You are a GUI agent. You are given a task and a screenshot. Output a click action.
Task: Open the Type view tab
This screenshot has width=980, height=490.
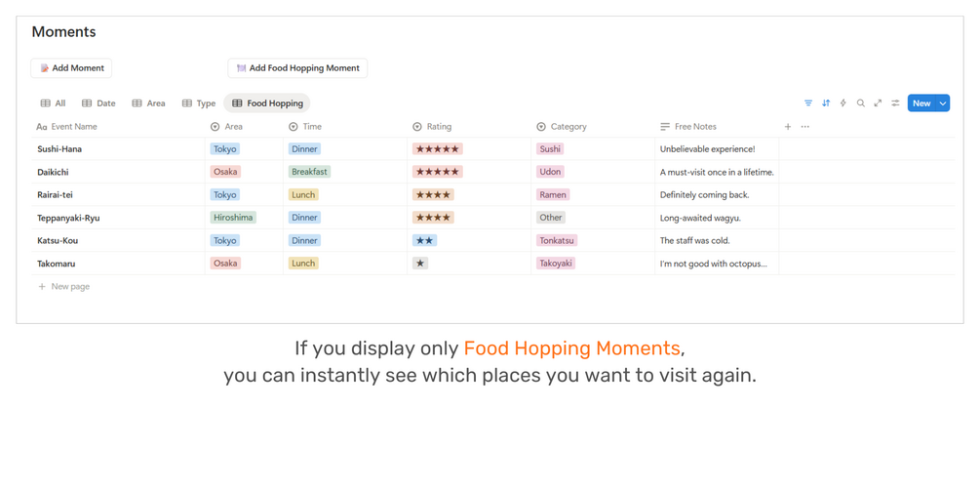[x=199, y=103]
